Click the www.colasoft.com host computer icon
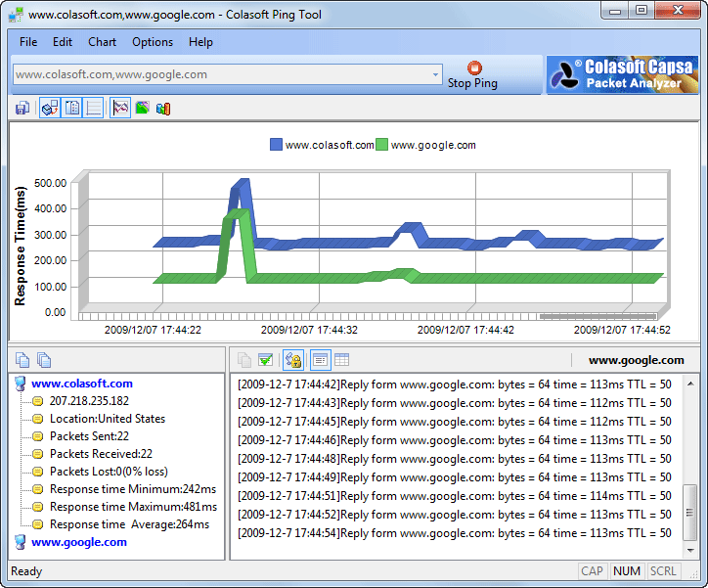 [x=21, y=384]
